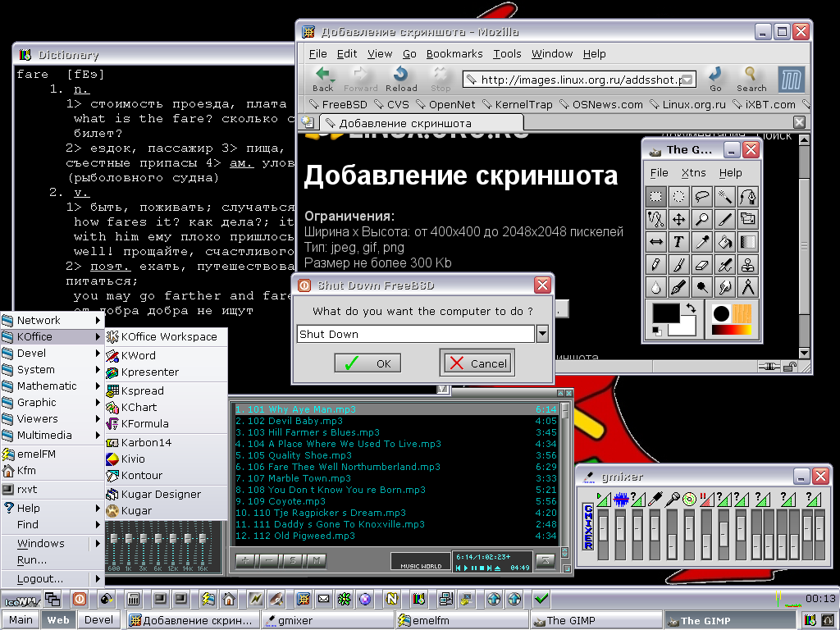The height and width of the screenshot is (630, 840).
Task: Toggle the pause control in playlist player
Action: tap(474, 568)
